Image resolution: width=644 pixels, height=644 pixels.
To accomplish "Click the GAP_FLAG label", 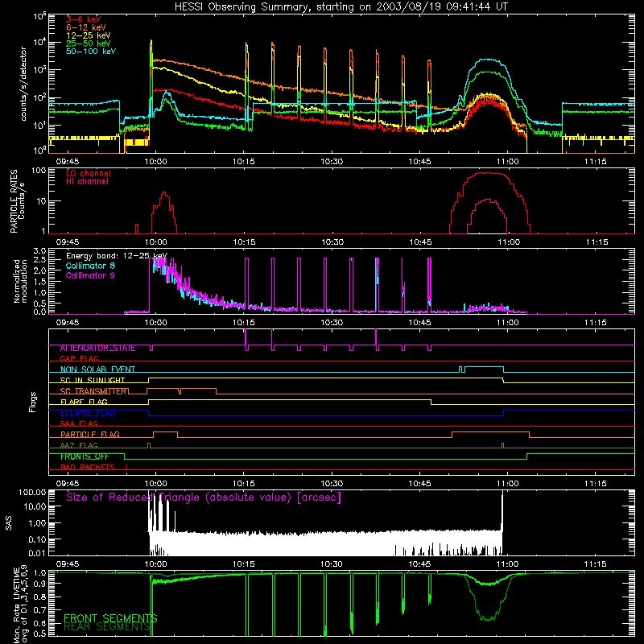I will (x=79, y=358).
